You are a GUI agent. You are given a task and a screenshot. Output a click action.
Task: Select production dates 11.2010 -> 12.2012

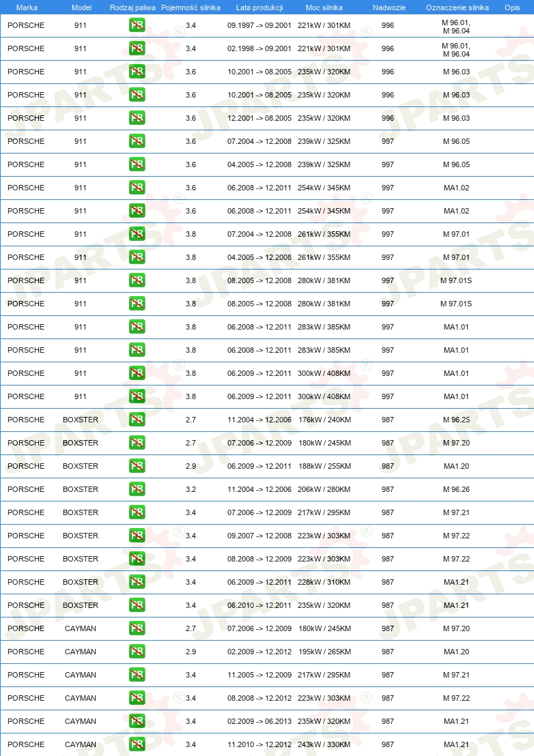tap(259, 744)
